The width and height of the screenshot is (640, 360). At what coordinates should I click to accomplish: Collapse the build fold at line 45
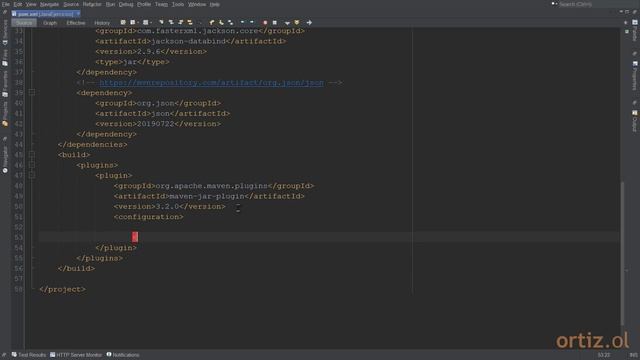[32, 155]
